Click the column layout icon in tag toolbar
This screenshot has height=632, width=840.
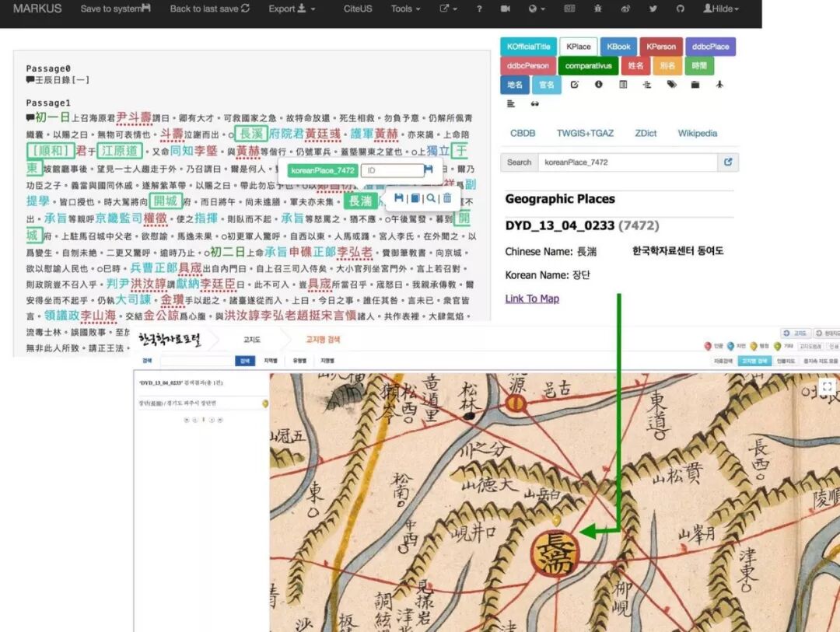point(623,85)
